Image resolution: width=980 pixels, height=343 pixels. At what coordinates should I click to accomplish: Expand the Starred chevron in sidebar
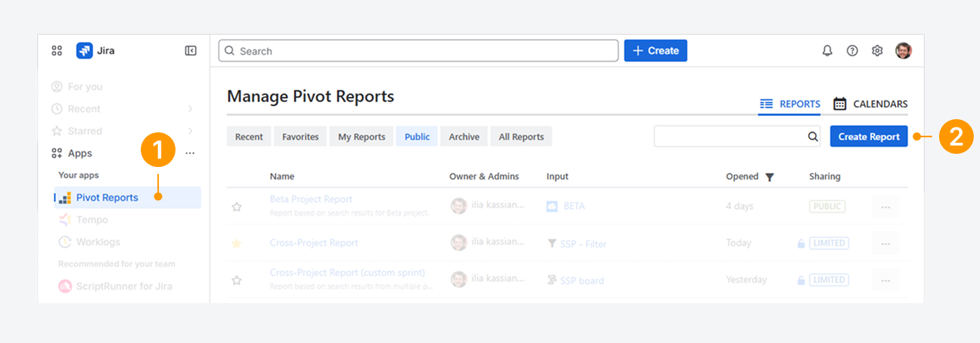[x=191, y=131]
